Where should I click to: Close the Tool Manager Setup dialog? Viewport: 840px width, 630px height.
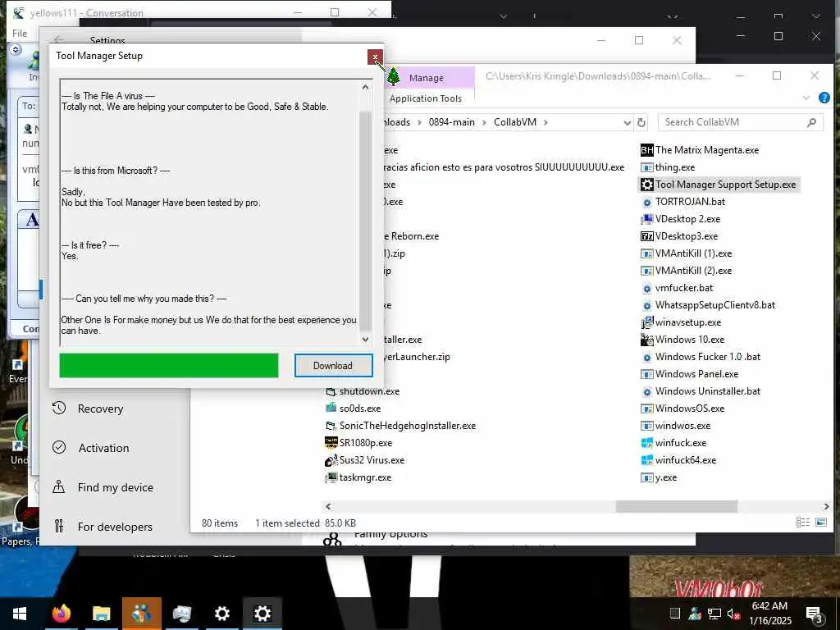[x=375, y=57]
